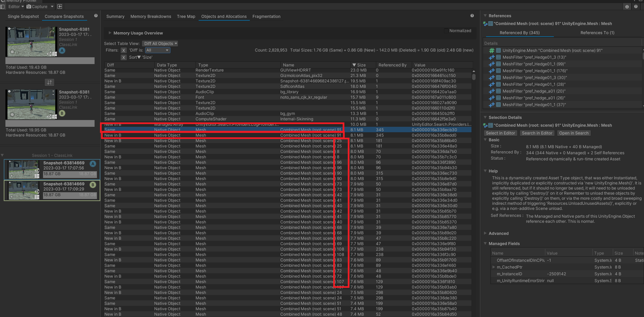Open the 'All' filter dropdown next to Diff
The height and width of the screenshot is (317, 644).
point(157,50)
